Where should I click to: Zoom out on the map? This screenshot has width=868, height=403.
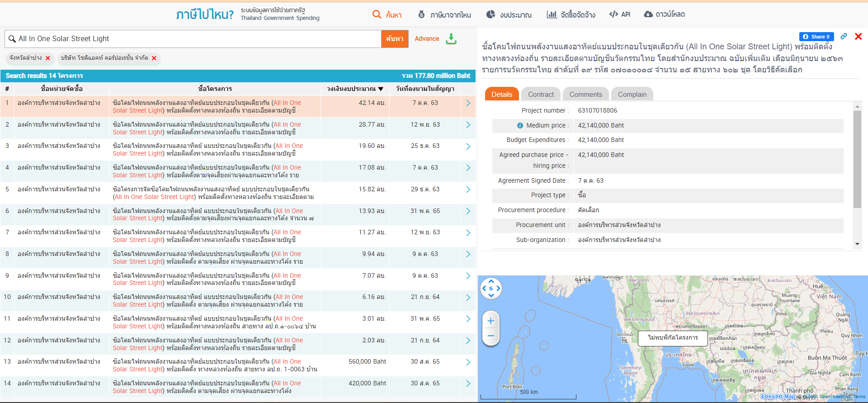coord(491,336)
